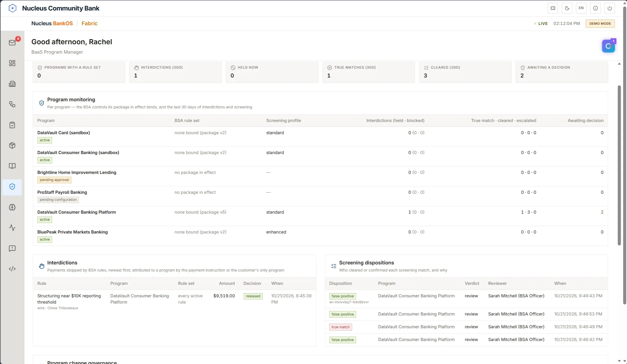Open the info circle icon
Image resolution: width=627 pixels, height=364 pixels.
595,8
